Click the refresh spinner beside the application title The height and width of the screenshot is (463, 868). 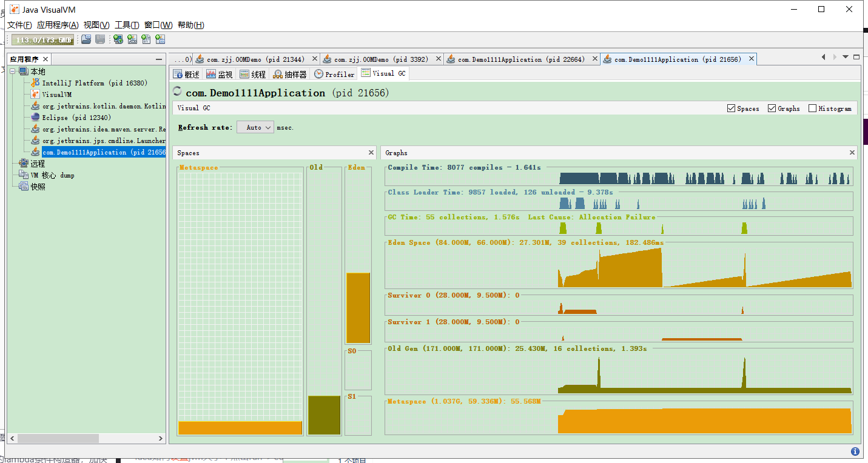click(x=177, y=92)
